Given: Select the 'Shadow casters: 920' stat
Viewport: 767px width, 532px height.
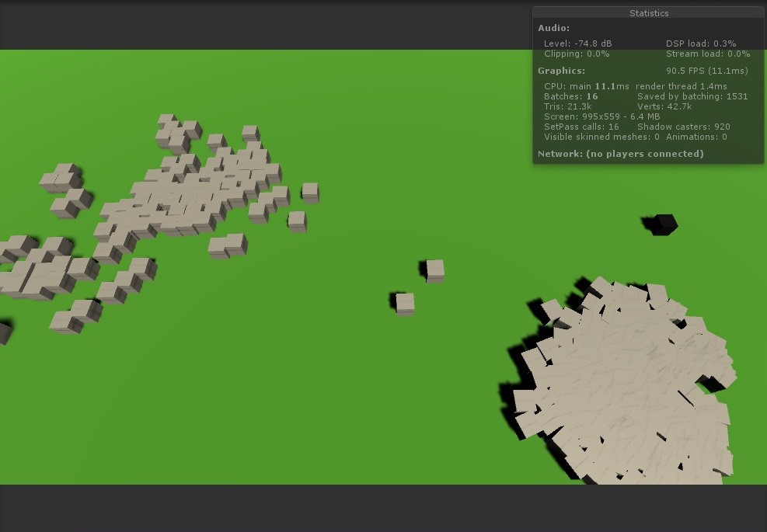Looking at the screenshot, I should (x=684, y=127).
